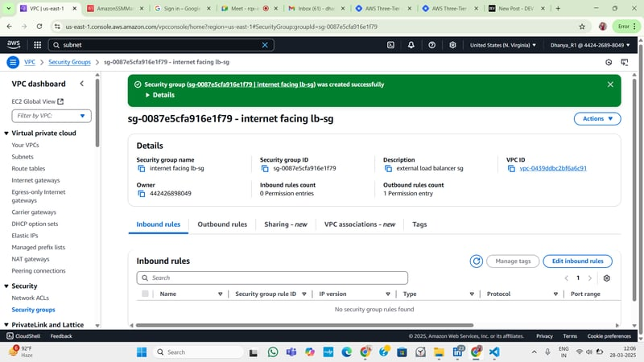Bookmark this page with the star
This screenshot has width=644, height=362.
point(582,27)
